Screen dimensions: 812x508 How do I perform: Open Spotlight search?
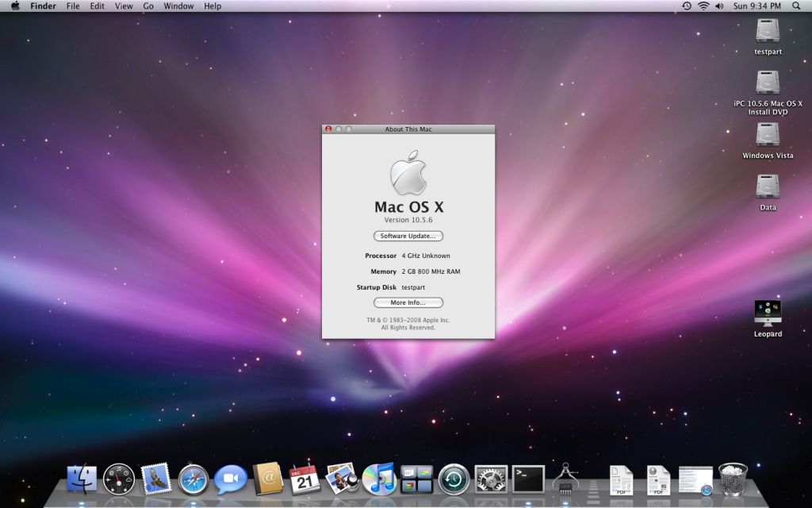coord(796,6)
